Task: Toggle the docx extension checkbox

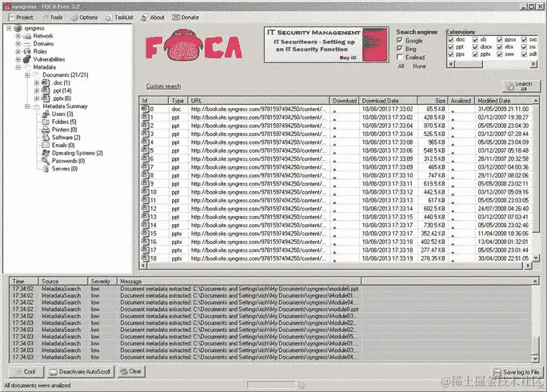Action: pos(475,47)
